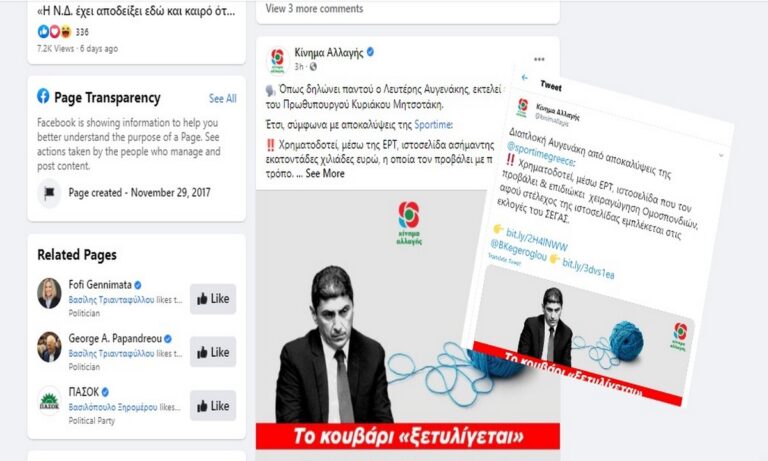The width and height of the screenshot is (768, 461).
Task: Like the George A. Papandreou page
Action: pos(213,352)
